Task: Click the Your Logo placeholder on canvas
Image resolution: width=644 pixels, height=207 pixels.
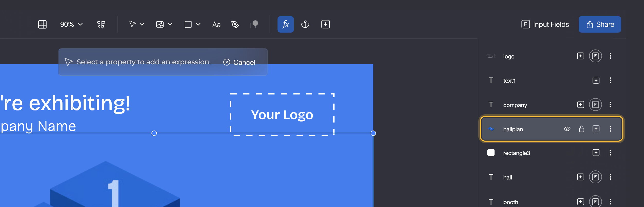Action: 282,115
